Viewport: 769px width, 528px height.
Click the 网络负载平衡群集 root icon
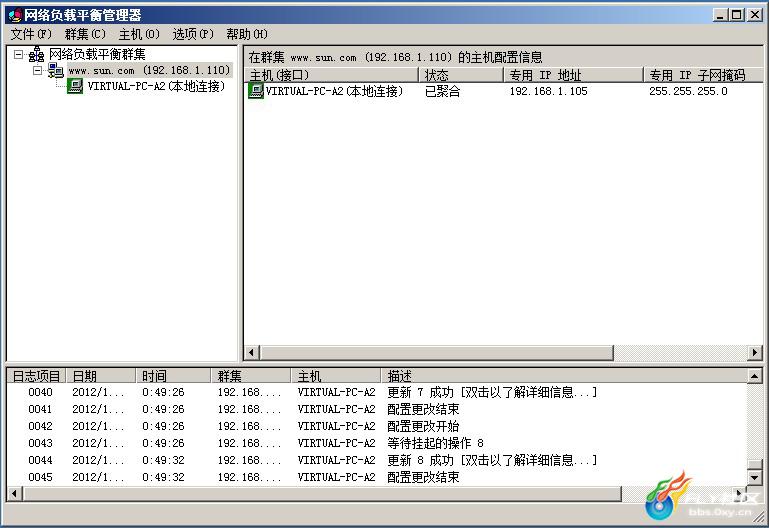tap(37, 54)
